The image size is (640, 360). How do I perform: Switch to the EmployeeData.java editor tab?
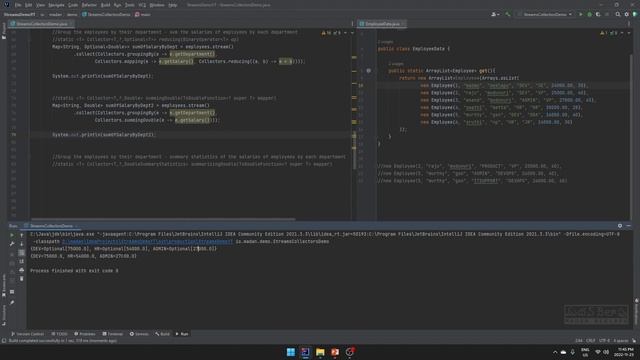coord(382,24)
